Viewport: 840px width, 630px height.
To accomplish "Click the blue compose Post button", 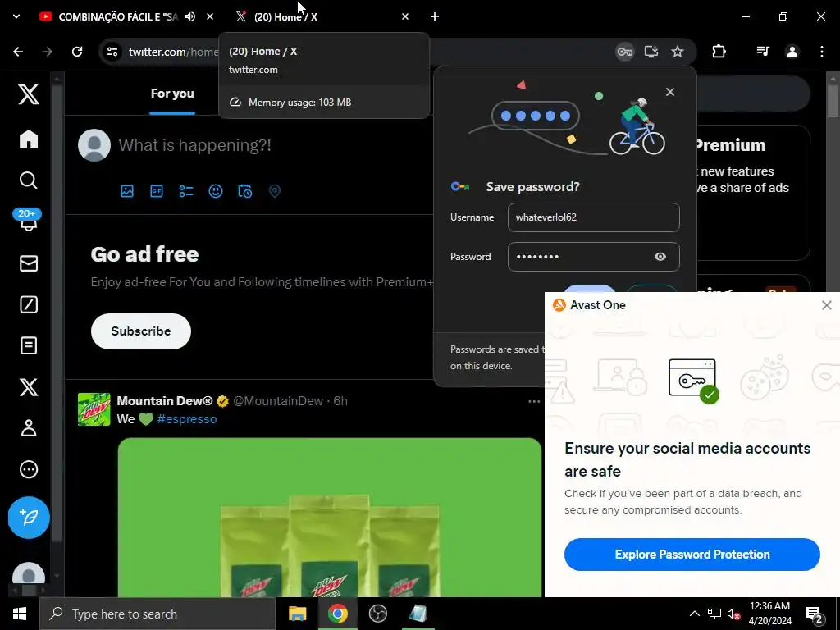I will click(29, 518).
